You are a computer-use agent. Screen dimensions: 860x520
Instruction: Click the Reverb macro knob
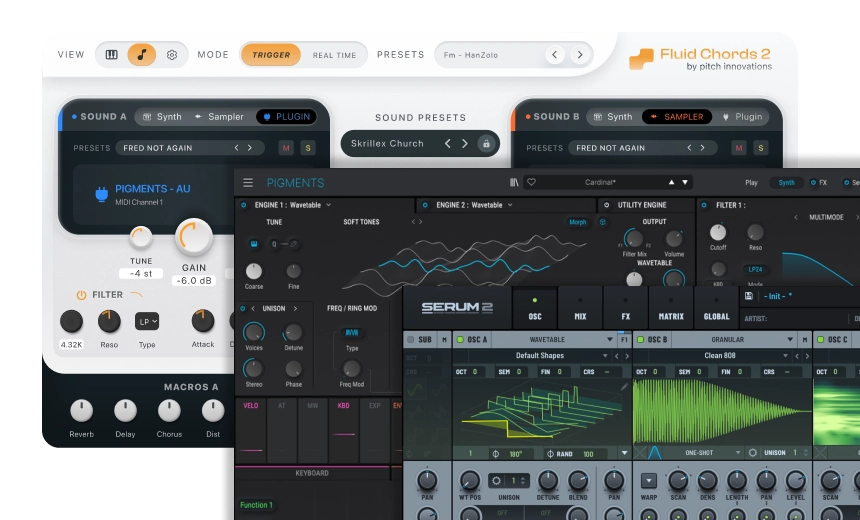coord(82,410)
